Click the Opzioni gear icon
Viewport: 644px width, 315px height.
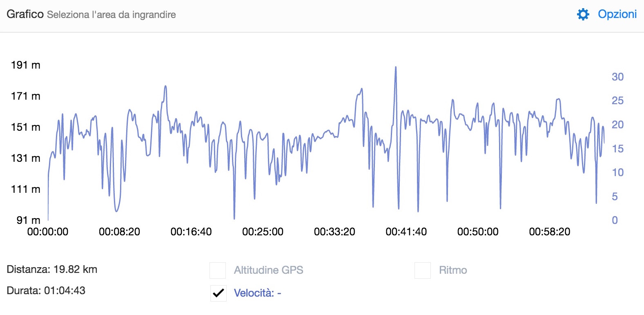[583, 14]
